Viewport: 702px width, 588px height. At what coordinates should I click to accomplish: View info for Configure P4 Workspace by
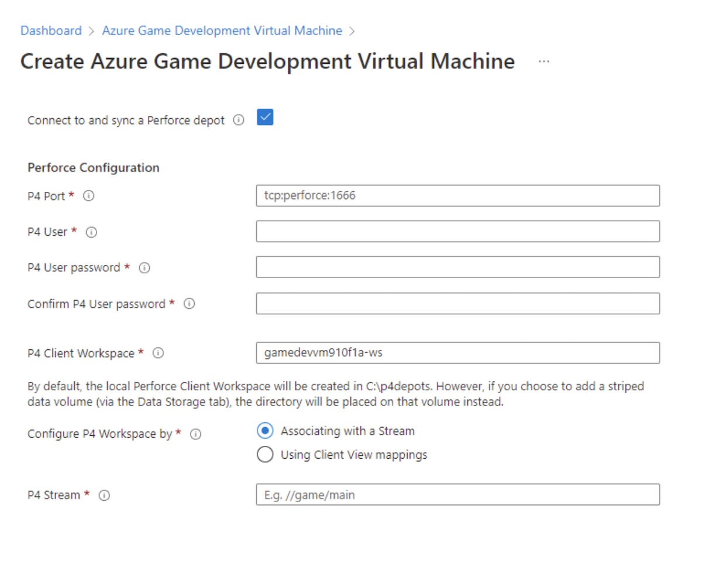point(196,434)
